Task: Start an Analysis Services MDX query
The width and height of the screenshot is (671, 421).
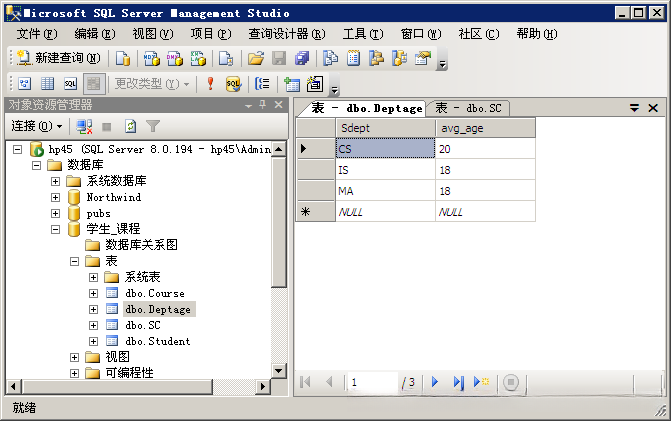Action: 151,58
